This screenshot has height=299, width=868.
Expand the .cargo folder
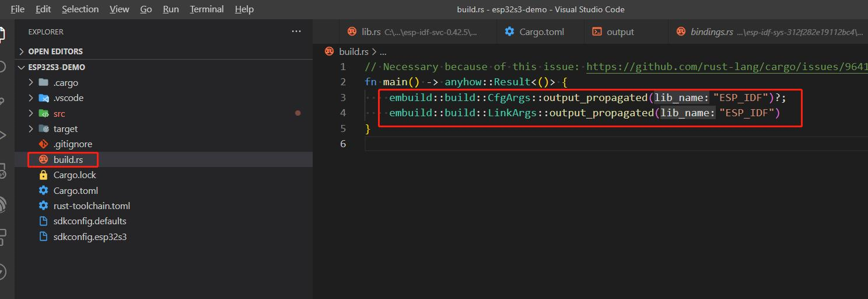(31, 83)
